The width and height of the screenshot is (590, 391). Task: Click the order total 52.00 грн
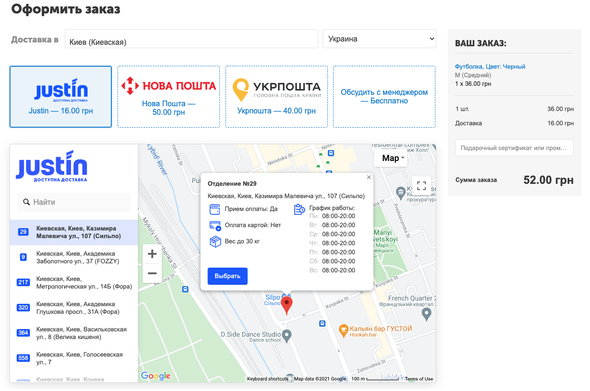click(x=548, y=180)
